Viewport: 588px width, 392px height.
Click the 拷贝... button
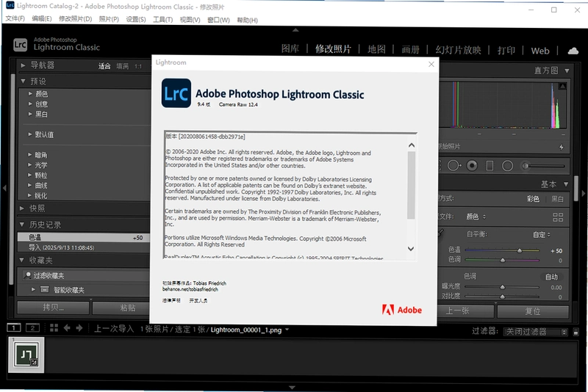tap(53, 308)
